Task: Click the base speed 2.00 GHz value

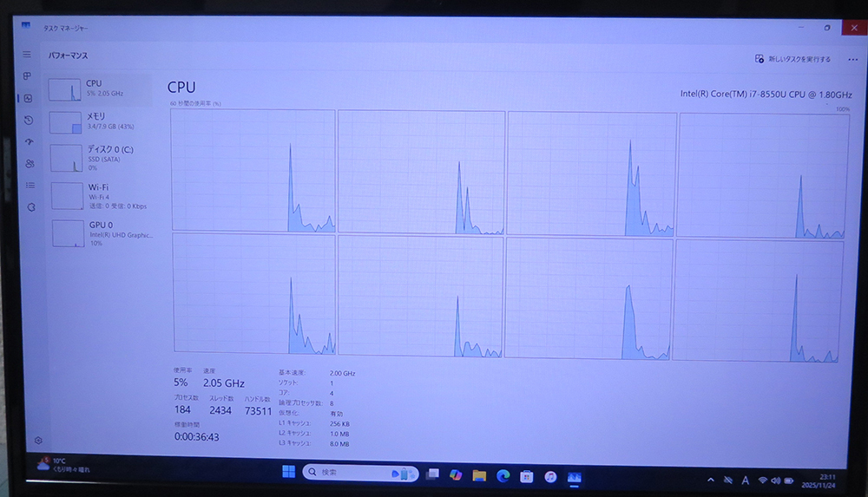Action: pyautogui.click(x=342, y=374)
